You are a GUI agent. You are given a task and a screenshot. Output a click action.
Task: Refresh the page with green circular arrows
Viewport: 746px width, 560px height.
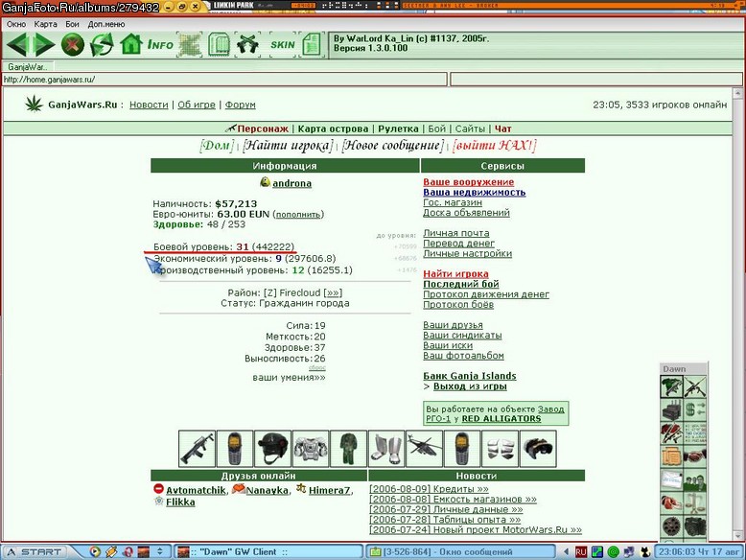coord(102,45)
